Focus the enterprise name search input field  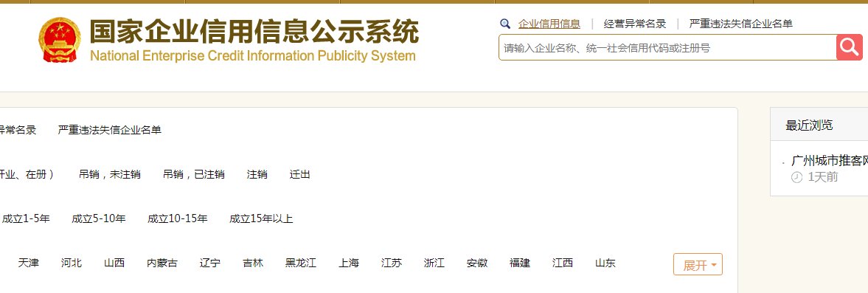pyautogui.click(x=667, y=48)
